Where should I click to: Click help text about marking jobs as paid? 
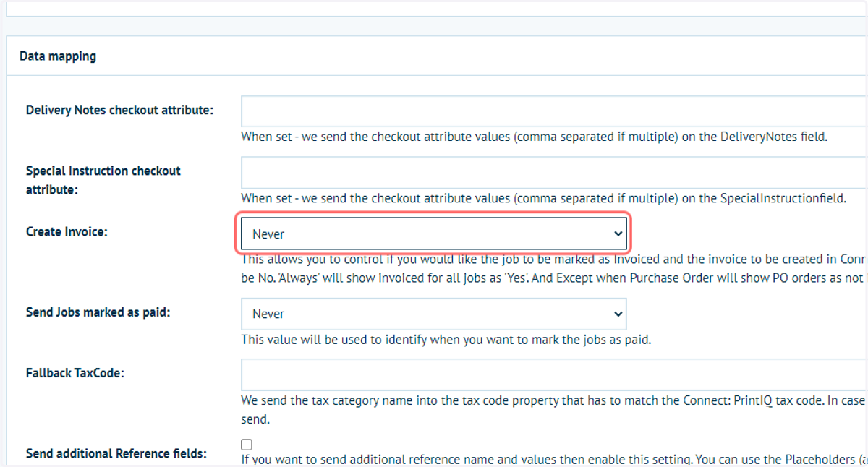pos(446,339)
